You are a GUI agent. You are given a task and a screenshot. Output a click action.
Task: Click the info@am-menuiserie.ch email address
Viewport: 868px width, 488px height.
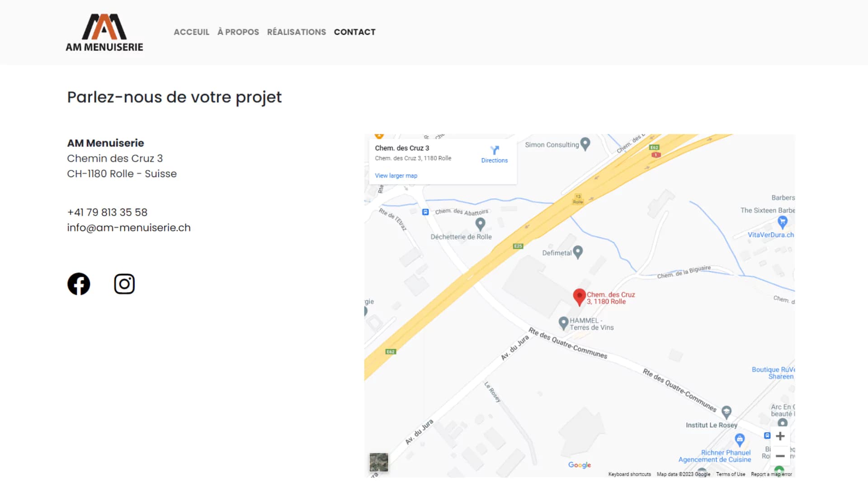(x=129, y=227)
